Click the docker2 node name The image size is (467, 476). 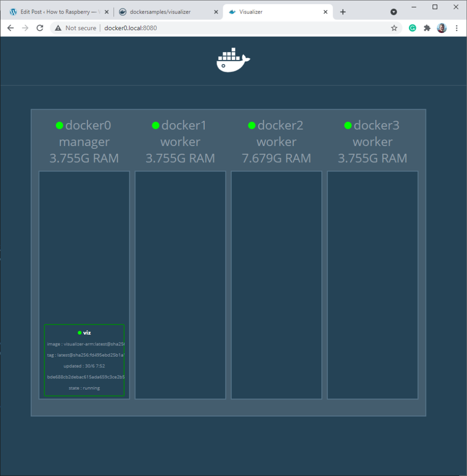[x=280, y=126]
